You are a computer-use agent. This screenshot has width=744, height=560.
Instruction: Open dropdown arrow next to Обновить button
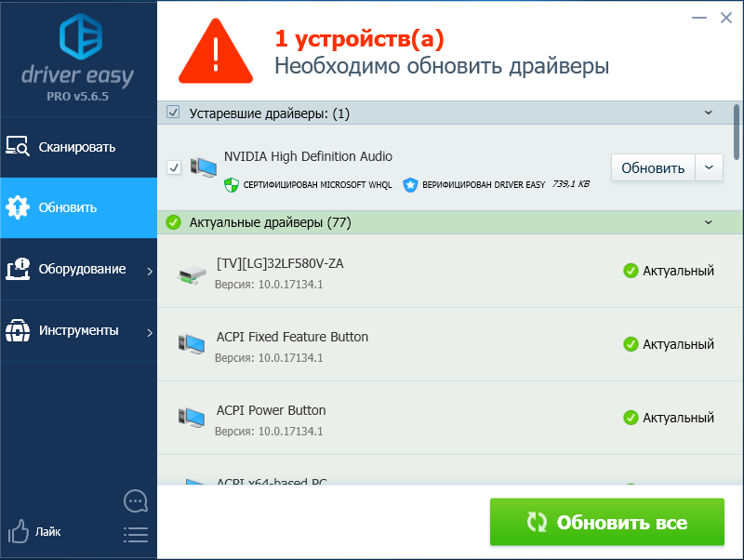click(709, 167)
